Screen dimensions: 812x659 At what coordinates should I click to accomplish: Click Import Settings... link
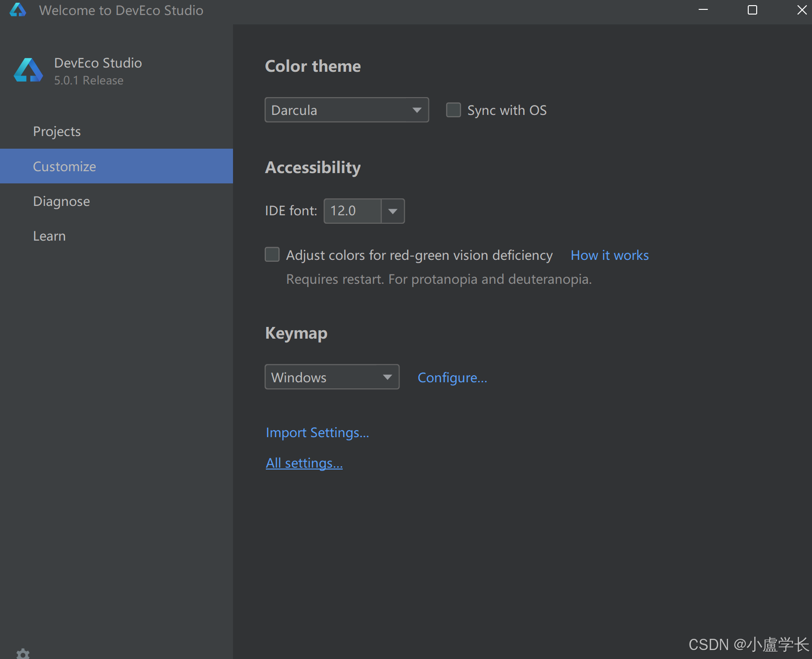coord(317,432)
